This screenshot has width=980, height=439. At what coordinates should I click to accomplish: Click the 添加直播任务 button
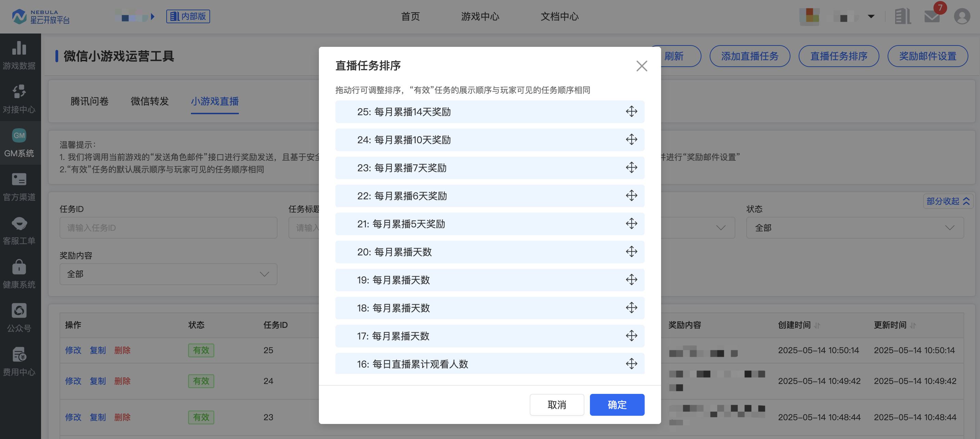[749, 56]
